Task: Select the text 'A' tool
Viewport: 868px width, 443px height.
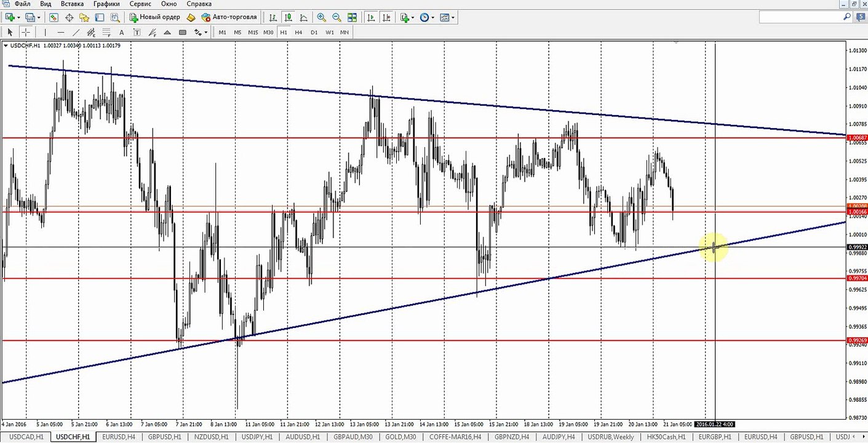Action: [x=121, y=32]
